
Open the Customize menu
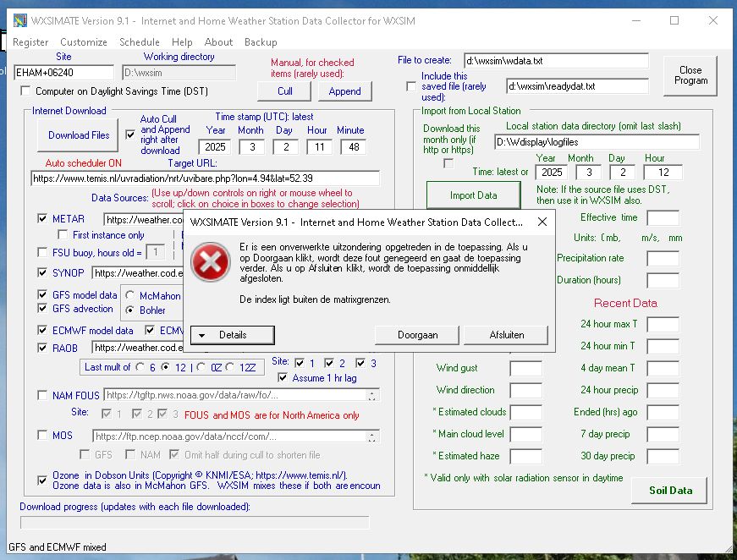pos(84,42)
